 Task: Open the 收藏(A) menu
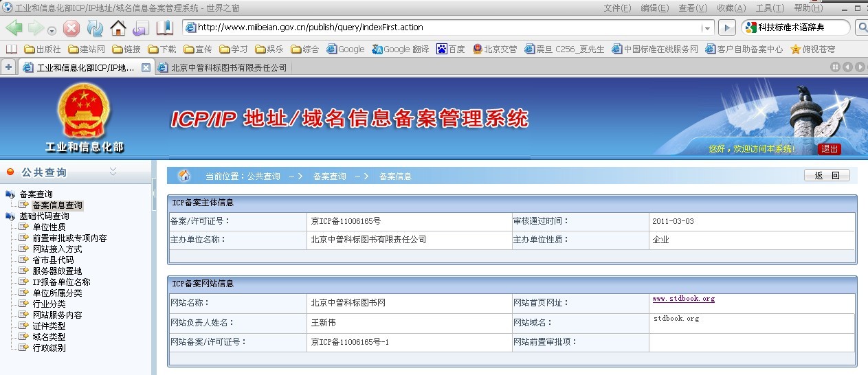[x=731, y=8]
